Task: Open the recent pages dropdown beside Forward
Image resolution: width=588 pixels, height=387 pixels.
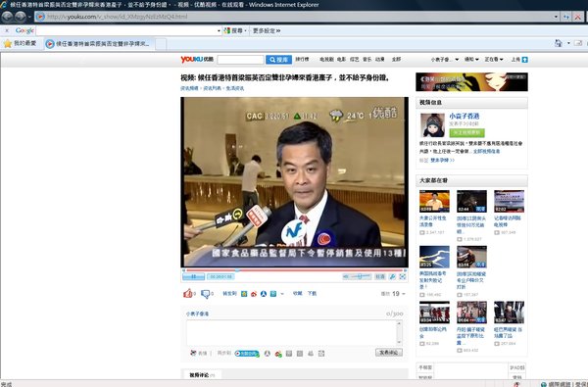Action: pos(29,17)
